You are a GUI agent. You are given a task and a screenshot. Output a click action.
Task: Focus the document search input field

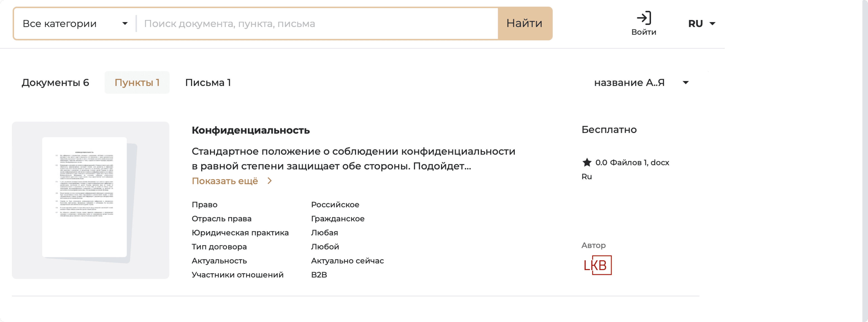(x=317, y=23)
